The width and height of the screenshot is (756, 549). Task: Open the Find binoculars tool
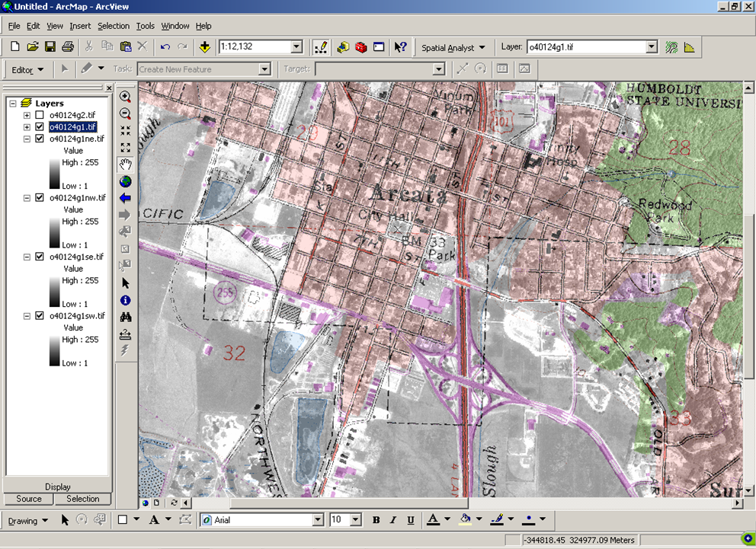[126, 317]
